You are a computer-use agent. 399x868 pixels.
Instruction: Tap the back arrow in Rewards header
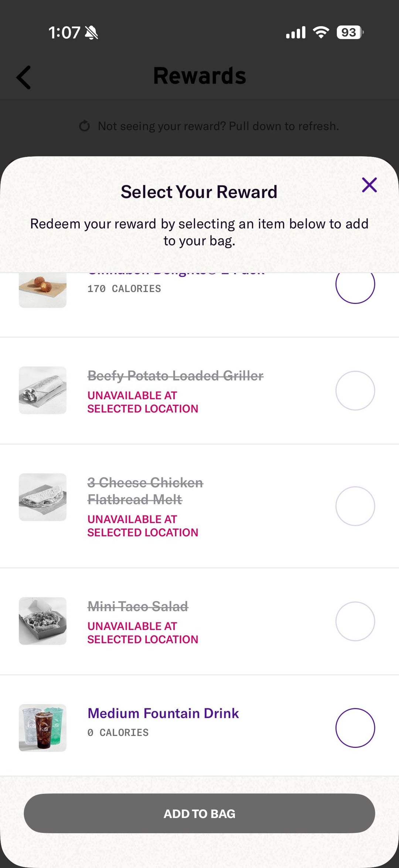[24, 77]
